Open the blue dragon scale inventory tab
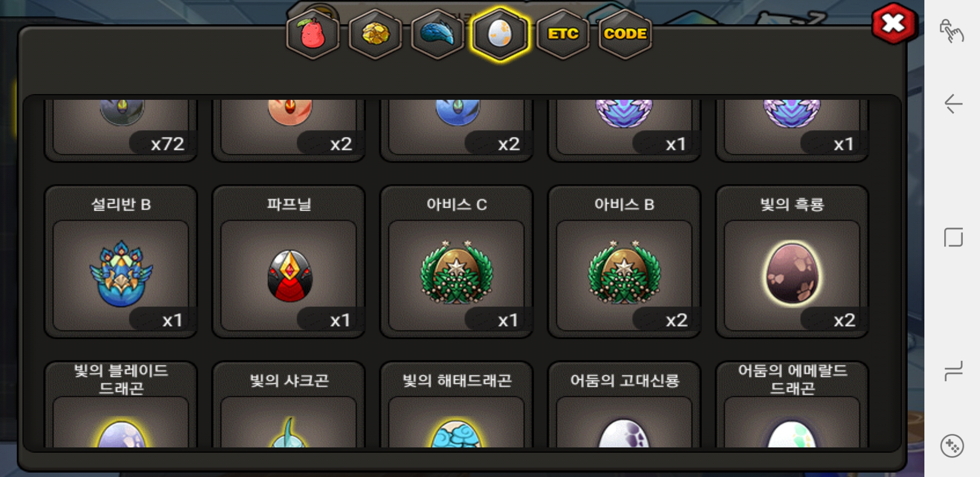 pos(437,34)
